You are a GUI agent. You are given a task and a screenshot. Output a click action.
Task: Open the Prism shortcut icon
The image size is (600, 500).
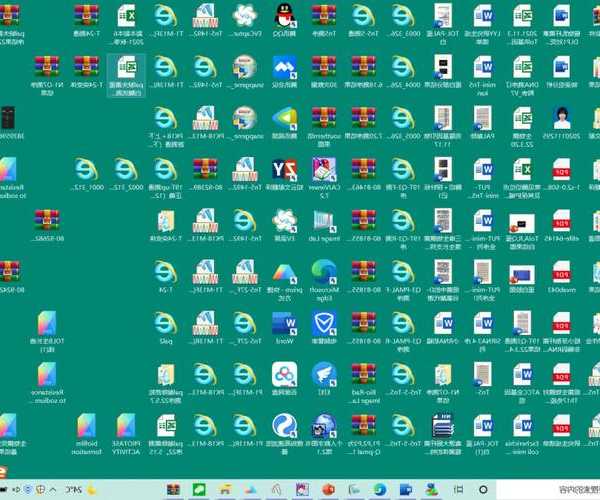(x=286, y=272)
